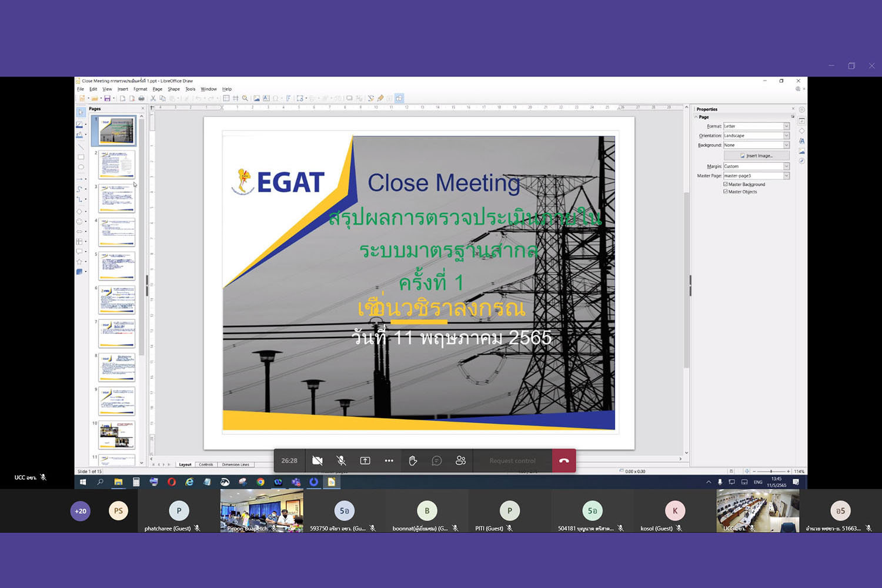Click the Cut scissors icon
The height and width of the screenshot is (588, 882).
(x=153, y=99)
